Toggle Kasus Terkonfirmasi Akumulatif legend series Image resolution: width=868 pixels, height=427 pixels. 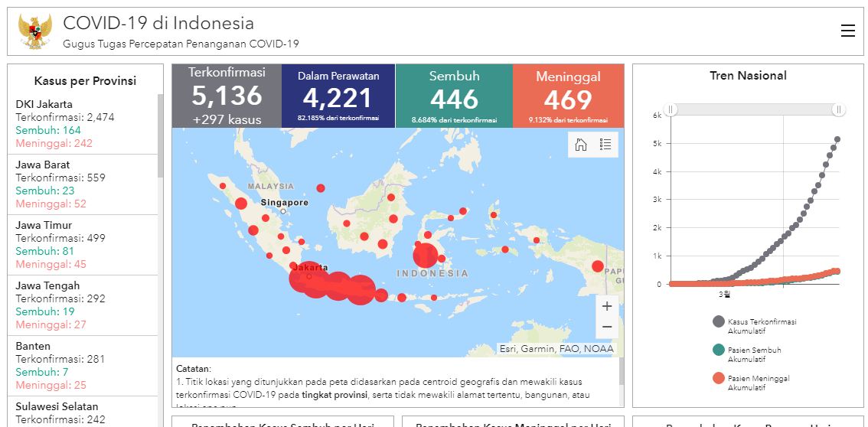[x=719, y=322]
